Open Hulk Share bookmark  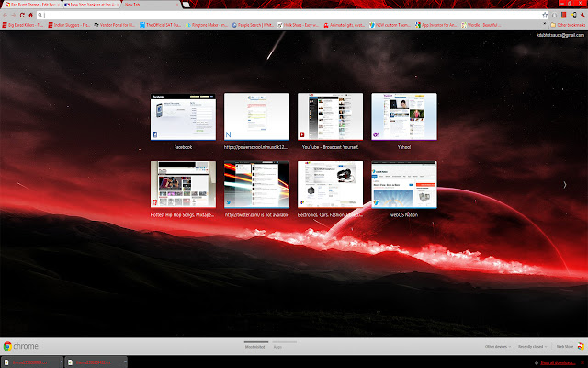point(298,25)
